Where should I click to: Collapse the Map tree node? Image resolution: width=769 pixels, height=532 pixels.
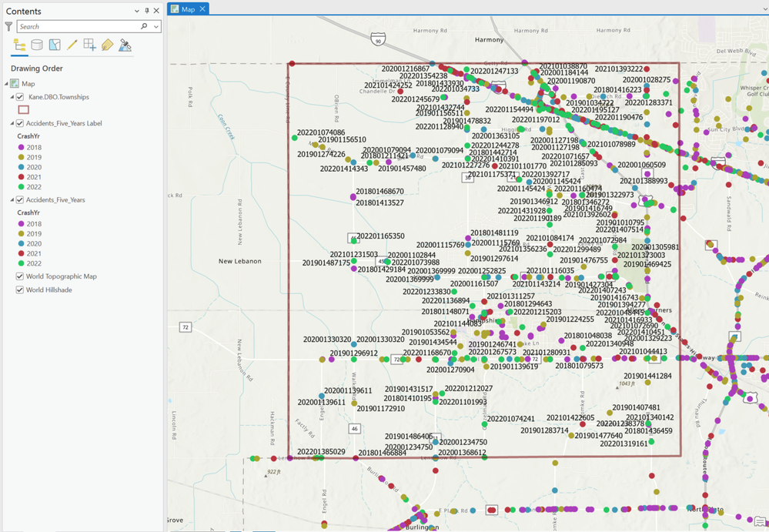6,84
